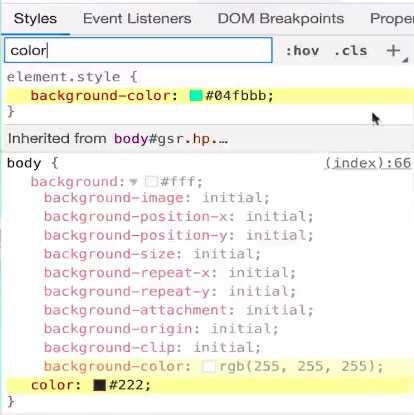The image size is (414, 415).
Task: Click the background-position-y: initial row
Action: point(179,235)
